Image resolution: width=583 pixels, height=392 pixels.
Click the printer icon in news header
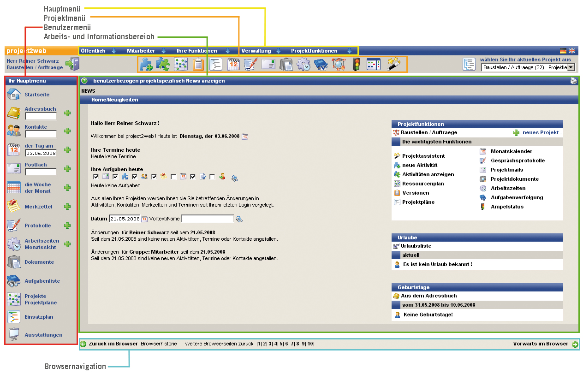[x=574, y=81]
